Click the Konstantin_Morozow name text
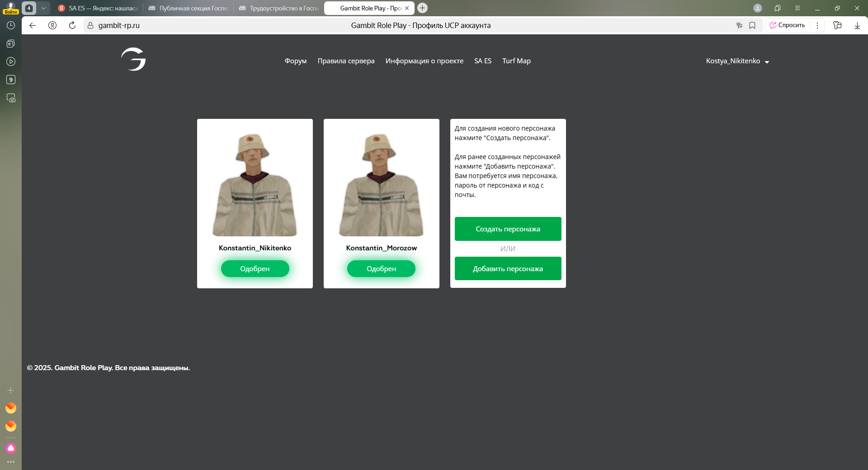 pyautogui.click(x=382, y=248)
